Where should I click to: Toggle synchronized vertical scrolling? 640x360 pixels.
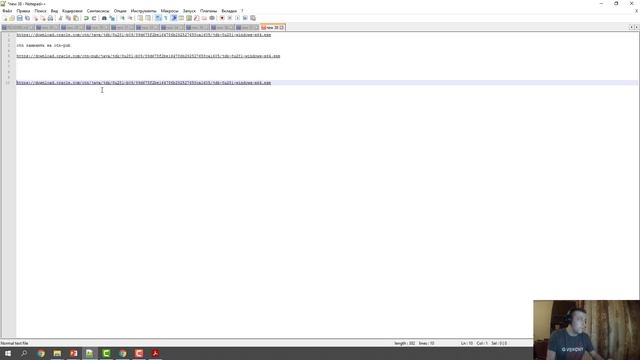pos(140,18)
